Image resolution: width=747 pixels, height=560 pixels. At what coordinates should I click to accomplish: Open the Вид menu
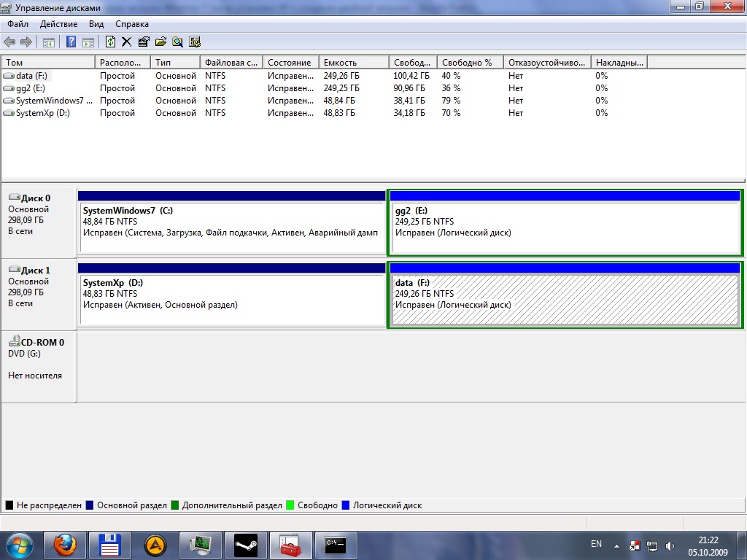[x=96, y=24]
